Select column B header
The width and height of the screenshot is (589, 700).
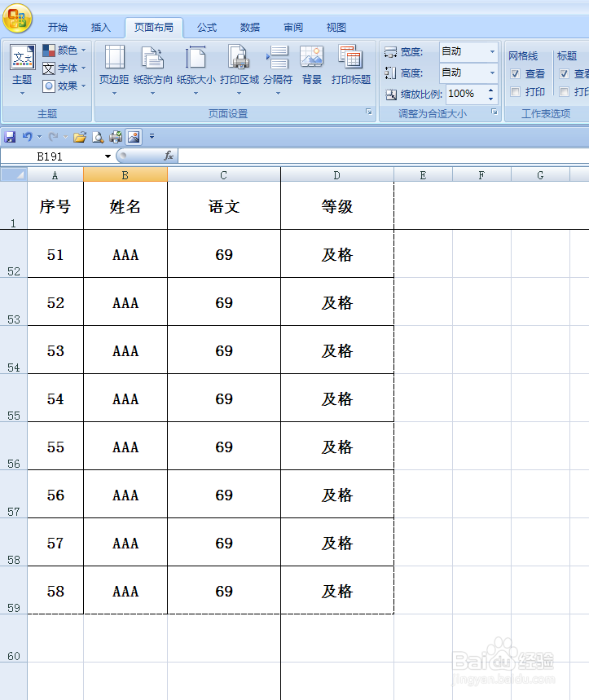pos(125,175)
